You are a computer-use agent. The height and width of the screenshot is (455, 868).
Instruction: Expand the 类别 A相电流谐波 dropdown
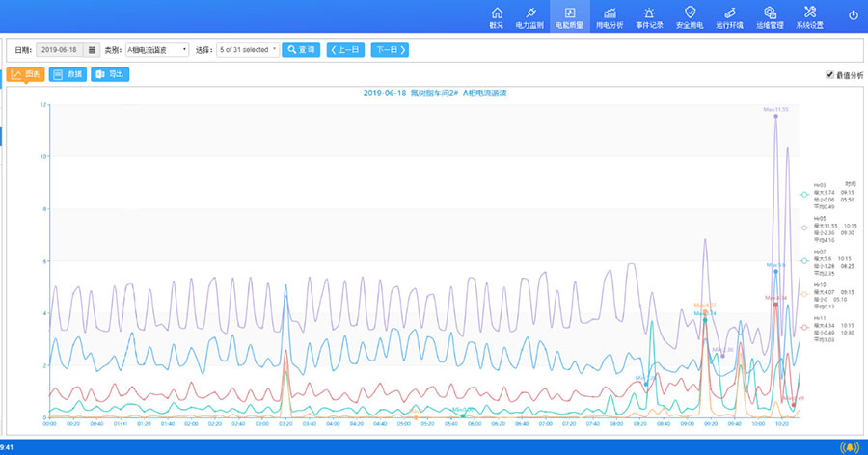coord(156,49)
